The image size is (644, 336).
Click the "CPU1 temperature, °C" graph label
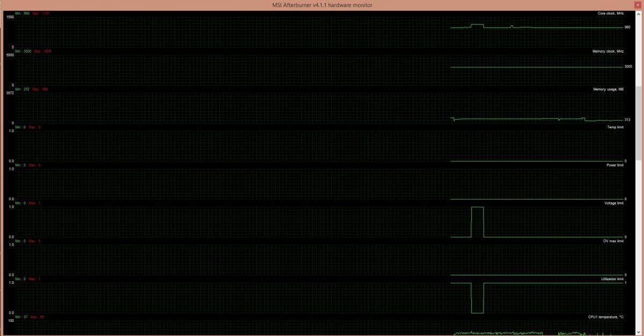pyautogui.click(x=606, y=317)
